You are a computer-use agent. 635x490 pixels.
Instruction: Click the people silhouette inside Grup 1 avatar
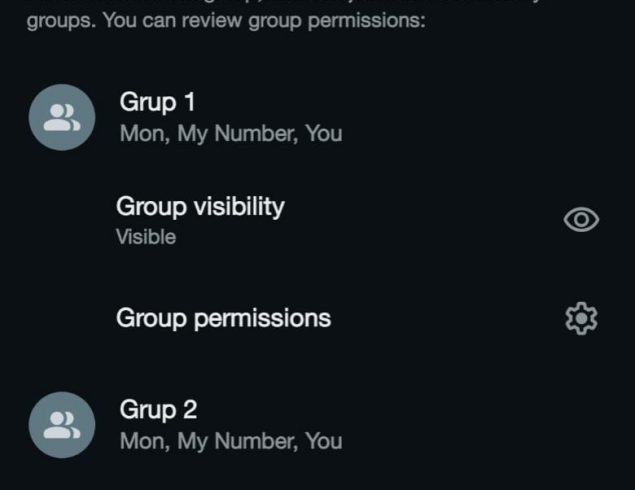[62, 117]
